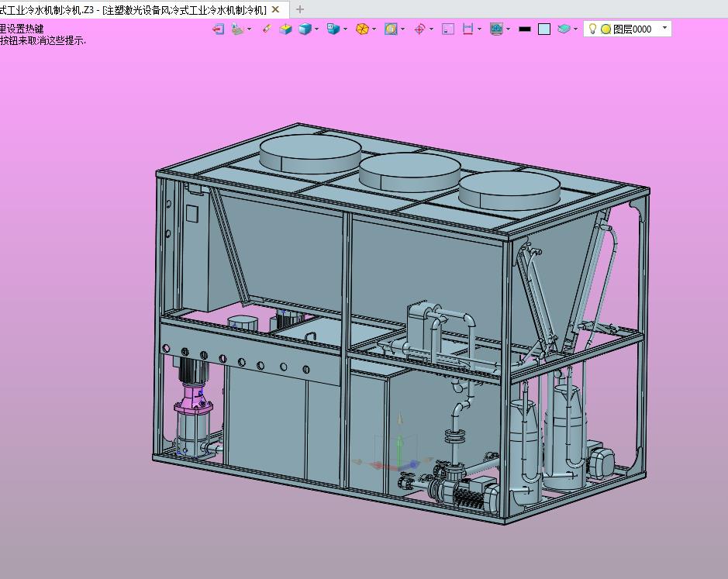Select the pink highlighted pump part in model
The width and height of the screenshot is (728, 579).
click(193, 400)
